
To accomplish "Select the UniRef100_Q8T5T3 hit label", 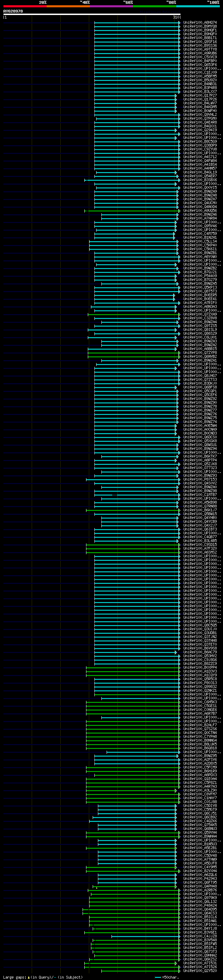I will pyautogui.click(x=200, y=291).
